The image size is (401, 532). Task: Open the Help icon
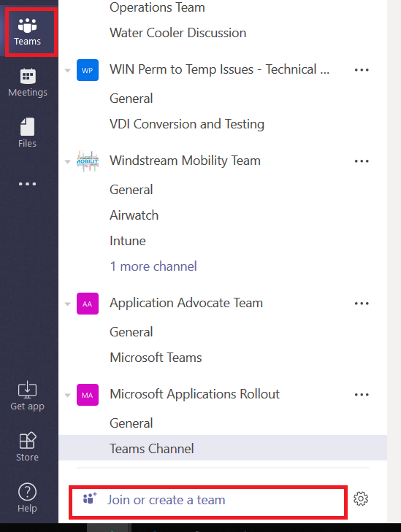(x=28, y=492)
